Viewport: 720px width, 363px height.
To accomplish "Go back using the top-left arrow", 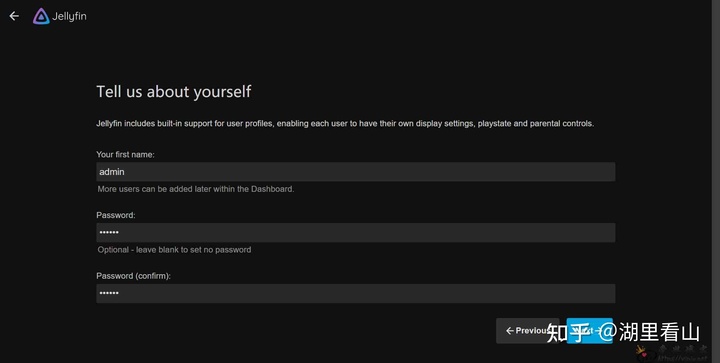I will pyautogui.click(x=14, y=16).
